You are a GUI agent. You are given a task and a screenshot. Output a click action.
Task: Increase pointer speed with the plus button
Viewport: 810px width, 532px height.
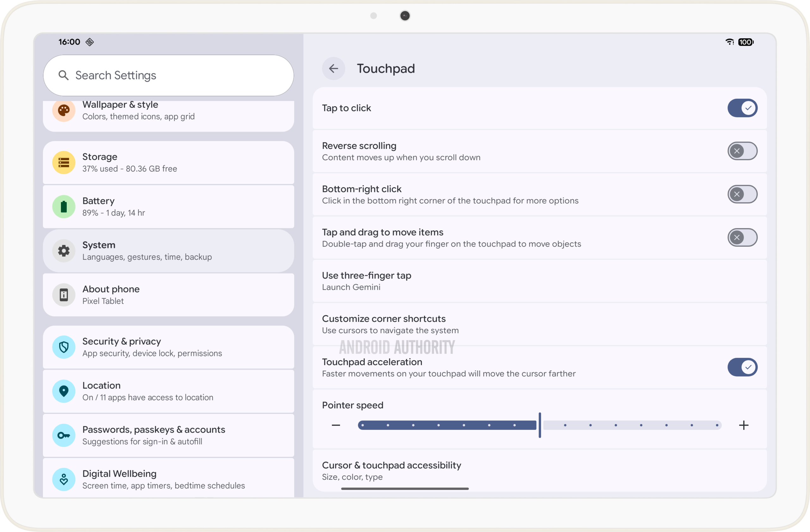tap(744, 425)
